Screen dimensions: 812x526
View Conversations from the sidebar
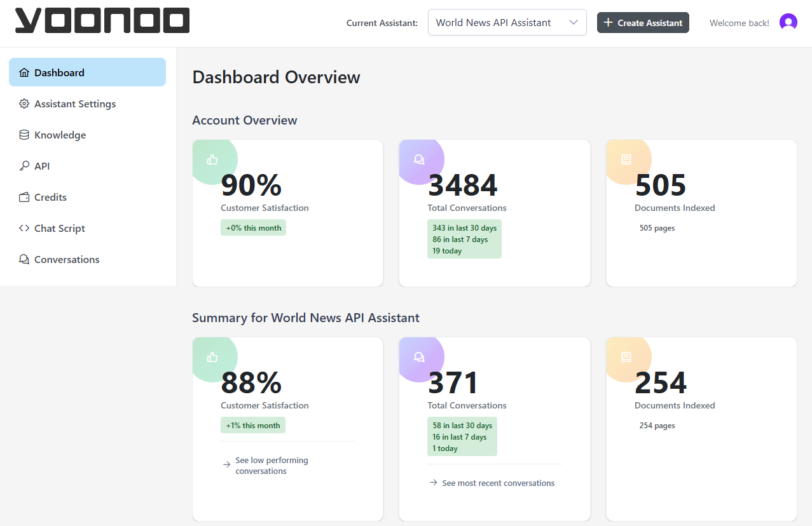click(87, 259)
